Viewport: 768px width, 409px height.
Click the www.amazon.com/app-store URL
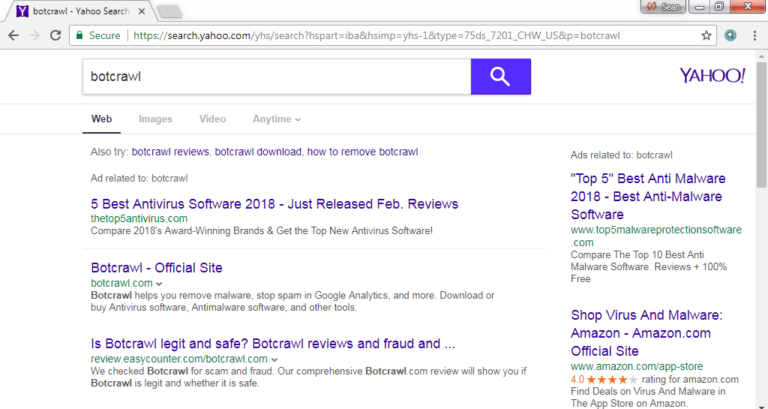point(637,366)
